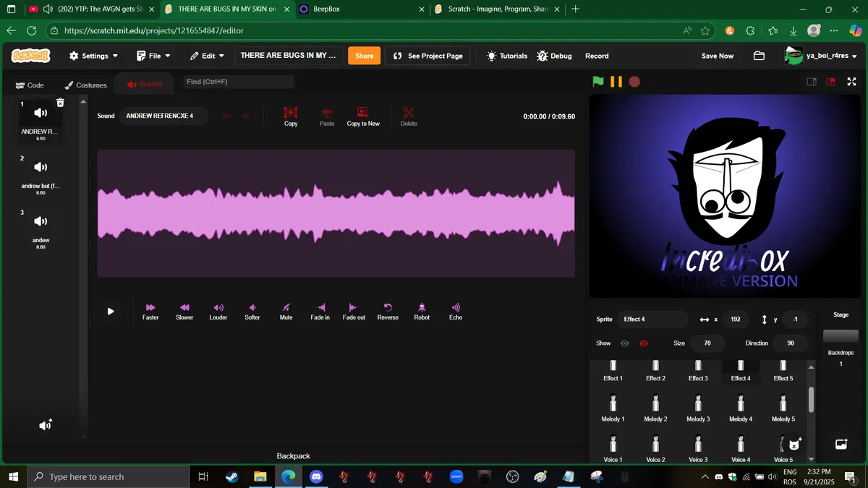Viewport: 868px width, 488px height.
Task: Apply the Softer sound effect
Action: coord(252,312)
